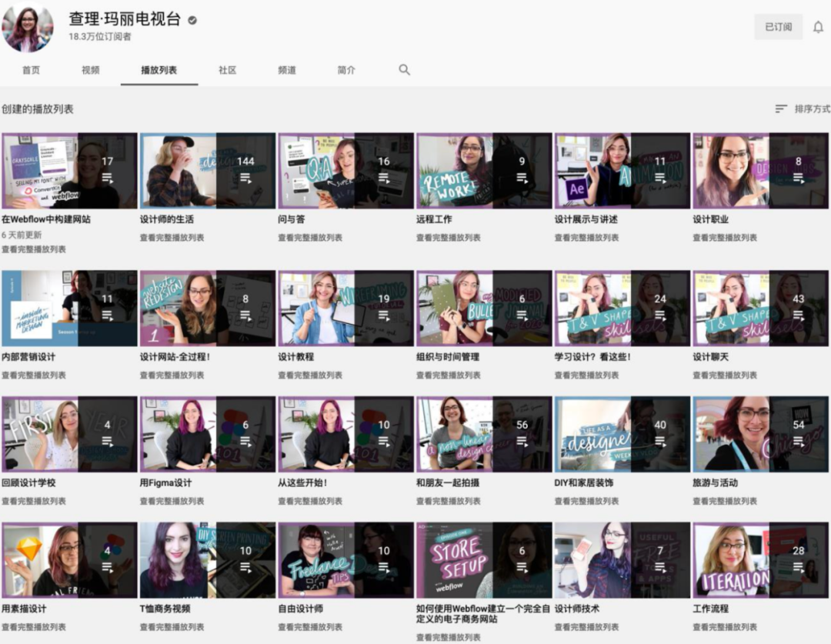Viewport: 831px width, 644px height.
Task: Open the 用Figma设计 playlist title
Action: pyautogui.click(x=166, y=483)
